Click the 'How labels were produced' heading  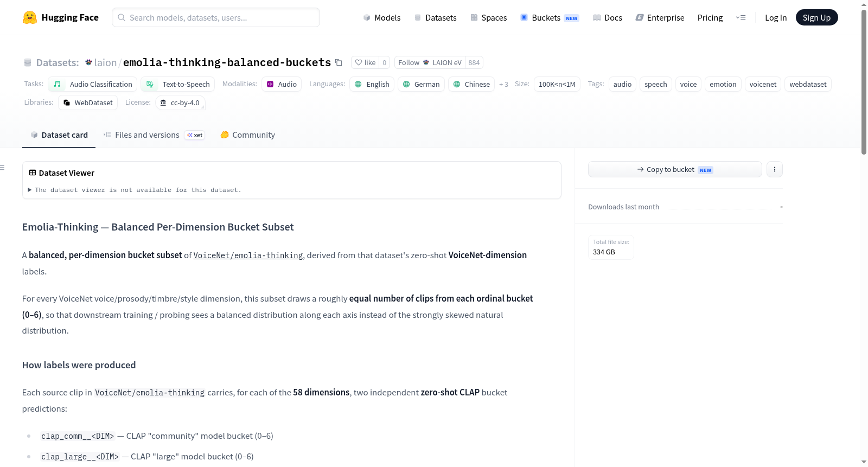point(79,365)
